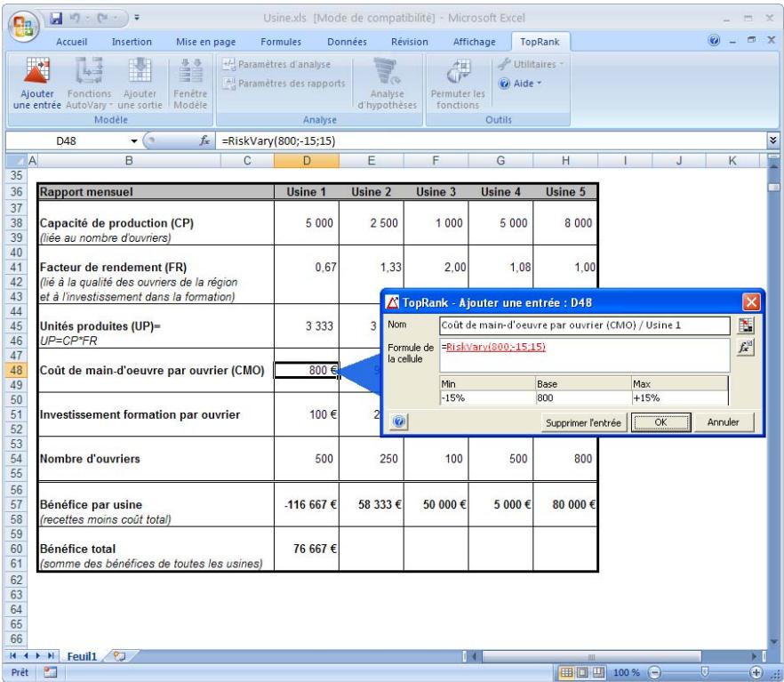Click the Min input field showing -15%
Image resolution: width=784 pixels, height=682 pixels.
point(484,399)
